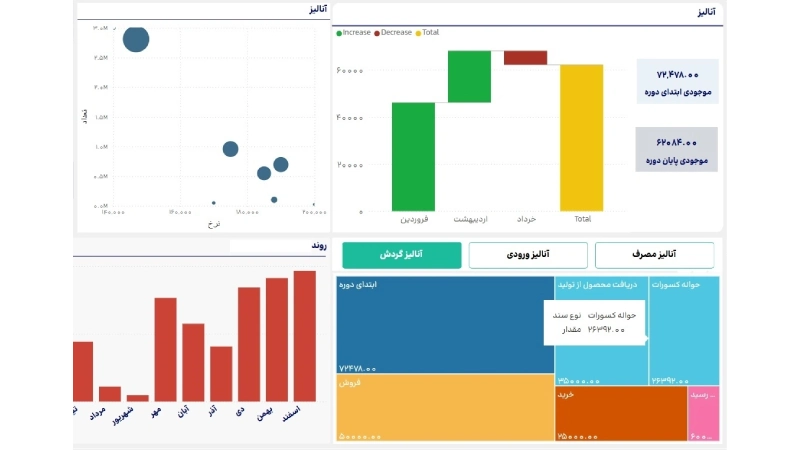Image resolution: width=800 pixels, height=450 pixels.
Task: Select the فروردین green waterfall bar
Action: [413, 156]
